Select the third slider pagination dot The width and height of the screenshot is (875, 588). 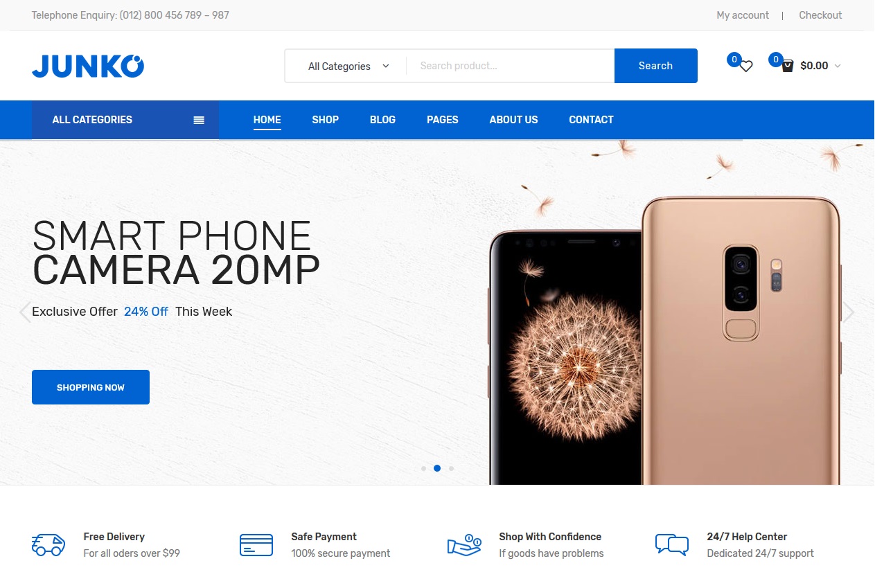452,469
